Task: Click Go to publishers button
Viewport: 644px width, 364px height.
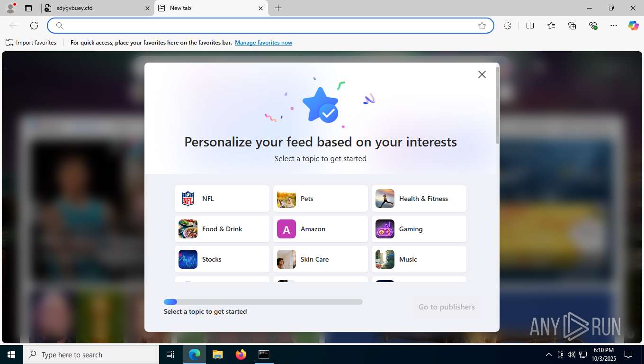Action: (447, 307)
